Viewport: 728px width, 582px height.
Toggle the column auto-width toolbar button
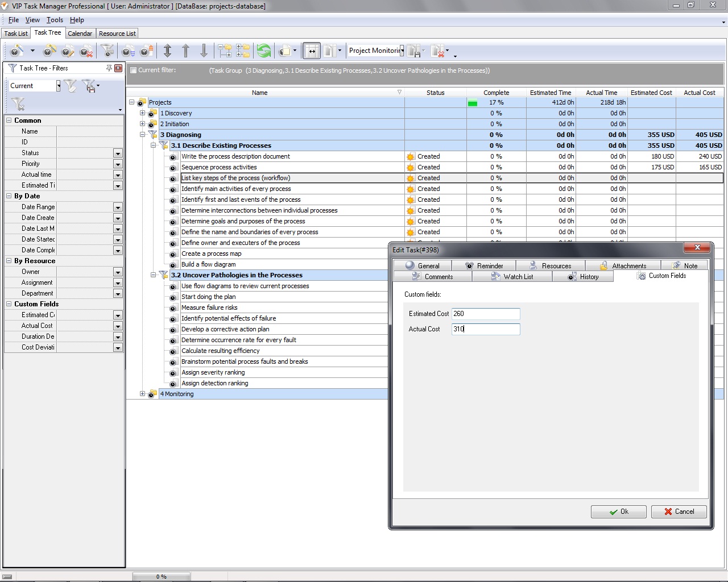point(312,51)
